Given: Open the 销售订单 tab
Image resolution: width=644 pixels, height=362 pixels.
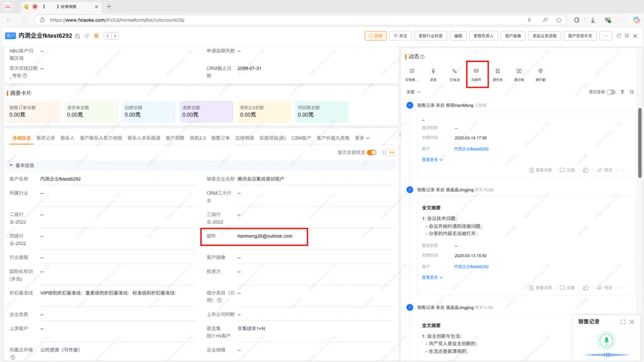Looking at the screenshot, I should [x=220, y=138].
